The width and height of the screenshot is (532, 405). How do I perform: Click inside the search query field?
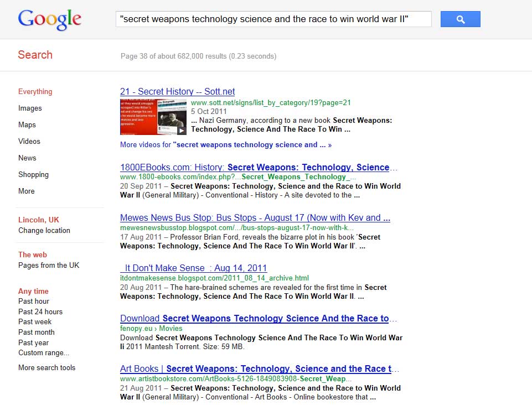point(273,19)
